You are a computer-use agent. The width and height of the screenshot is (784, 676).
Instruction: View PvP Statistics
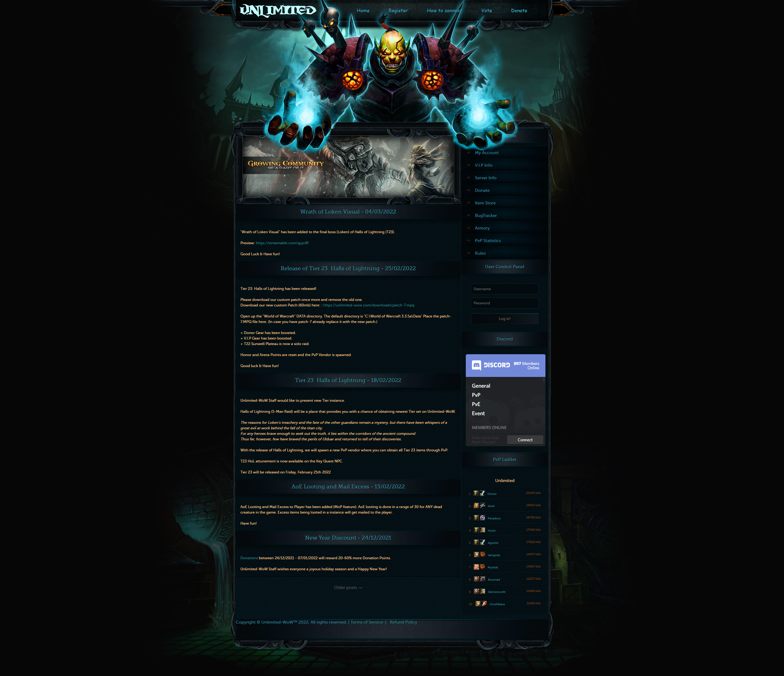[488, 241]
